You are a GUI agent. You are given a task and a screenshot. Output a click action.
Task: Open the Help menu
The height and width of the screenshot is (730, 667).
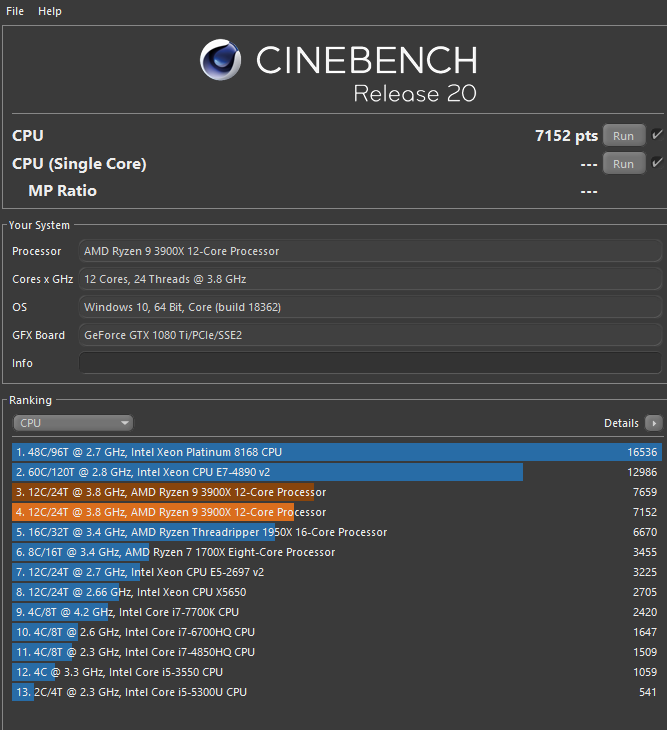(49, 11)
